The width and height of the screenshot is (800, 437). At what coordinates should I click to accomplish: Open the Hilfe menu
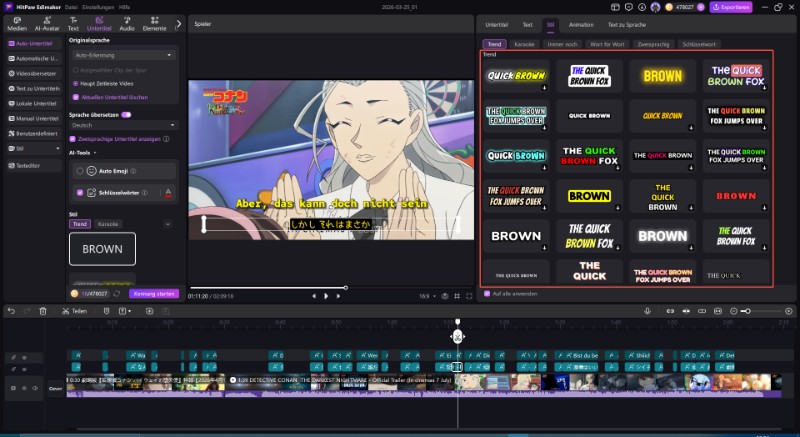tap(124, 7)
